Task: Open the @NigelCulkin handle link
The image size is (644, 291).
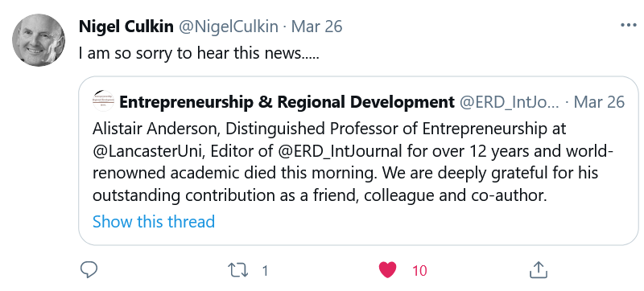Action: (227, 27)
